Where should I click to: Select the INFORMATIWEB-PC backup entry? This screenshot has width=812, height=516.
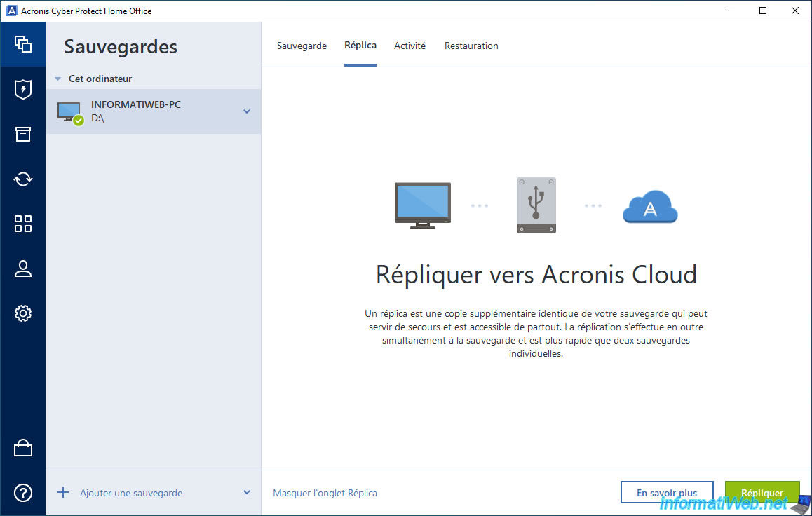[154, 111]
